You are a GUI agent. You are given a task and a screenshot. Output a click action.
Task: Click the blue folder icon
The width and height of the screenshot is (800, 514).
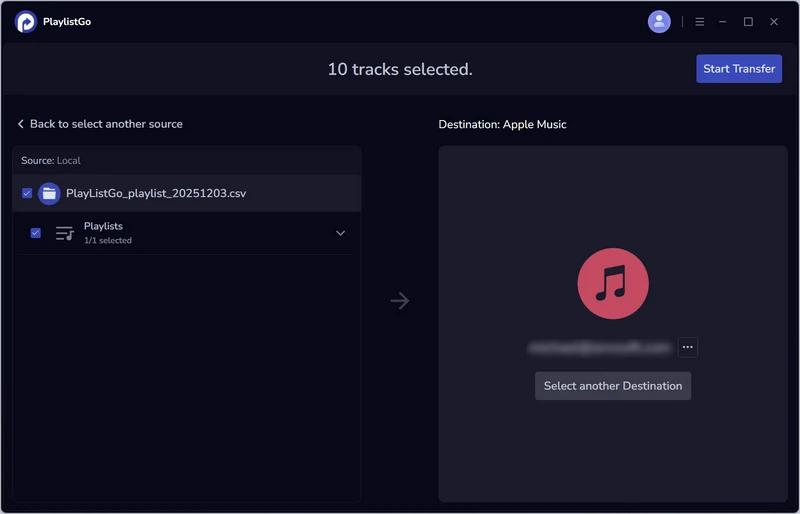pyautogui.click(x=49, y=193)
